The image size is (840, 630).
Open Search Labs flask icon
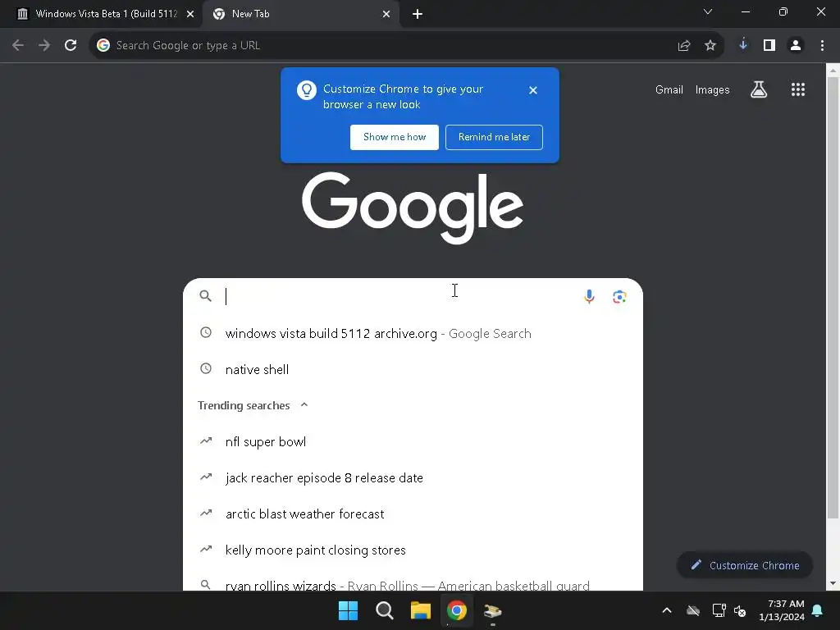click(759, 89)
